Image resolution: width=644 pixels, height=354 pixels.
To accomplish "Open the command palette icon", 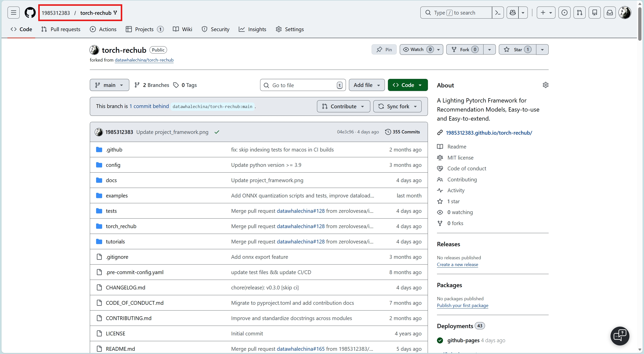I will click(x=498, y=13).
